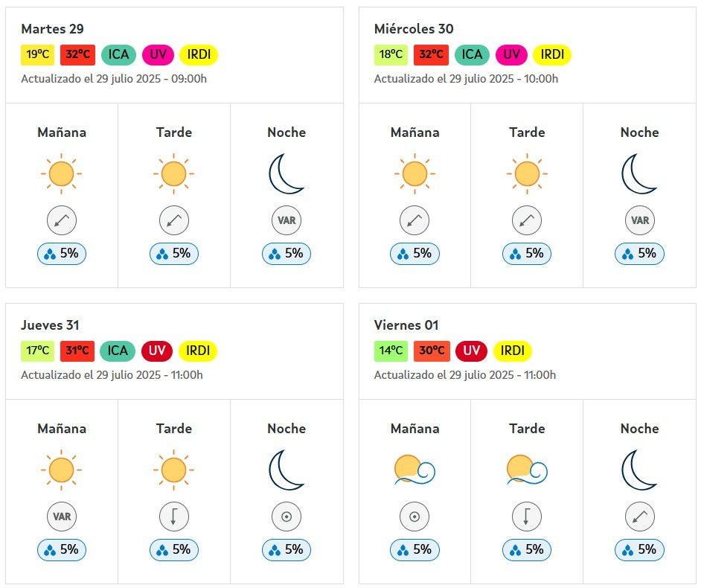Open the pink UV badge for Miércoles 30

[x=511, y=54]
